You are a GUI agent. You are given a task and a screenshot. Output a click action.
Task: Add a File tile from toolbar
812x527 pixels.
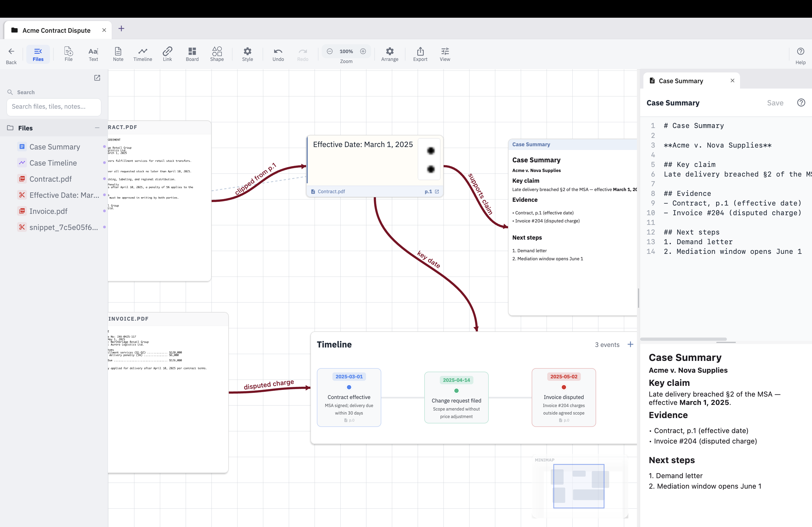(x=68, y=54)
